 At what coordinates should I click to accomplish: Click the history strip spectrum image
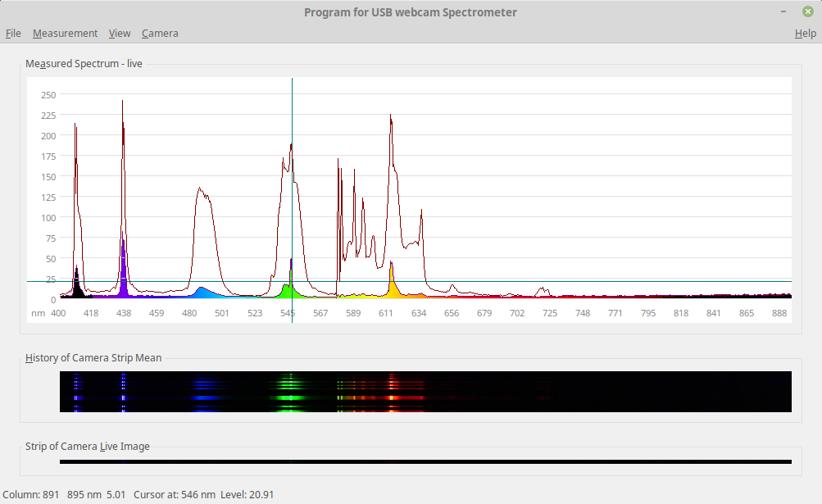425,392
